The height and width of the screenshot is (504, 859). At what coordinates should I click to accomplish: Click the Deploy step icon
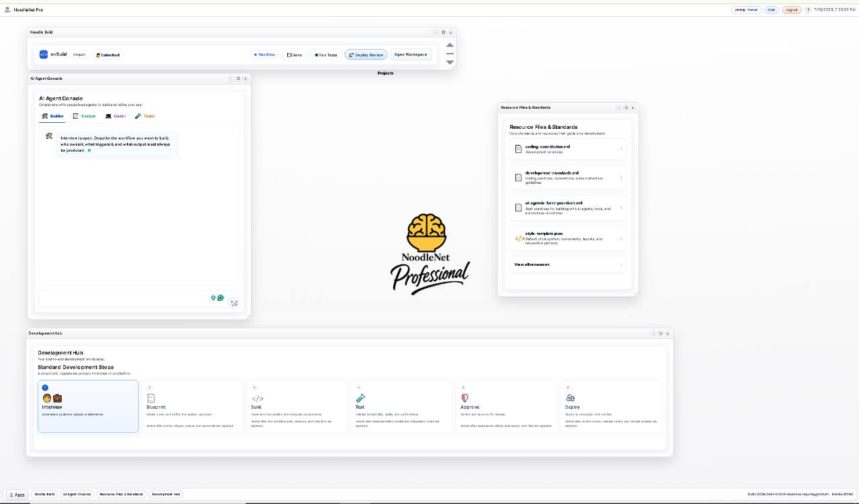coord(570,398)
